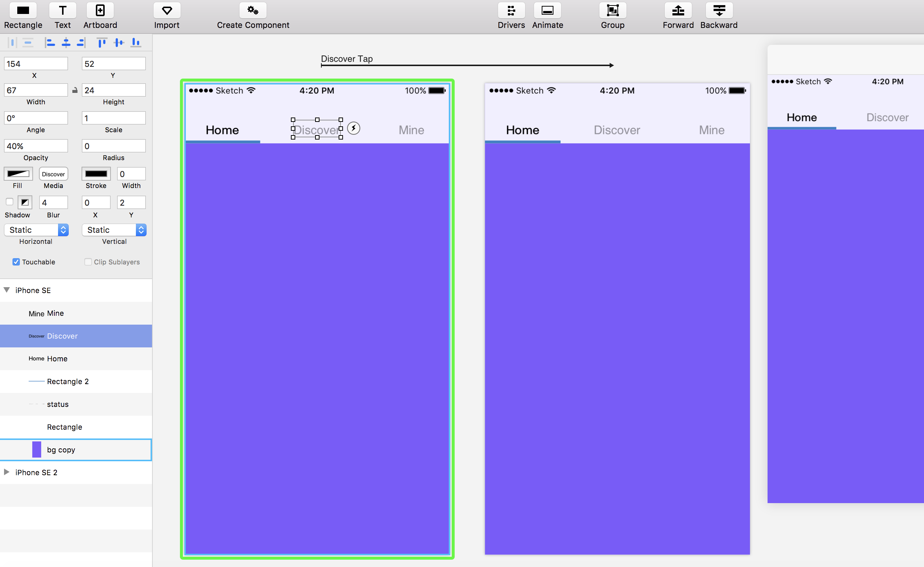This screenshot has width=924, height=567.
Task: Uncheck the Touchable checkbox
Action: click(x=16, y=262)
